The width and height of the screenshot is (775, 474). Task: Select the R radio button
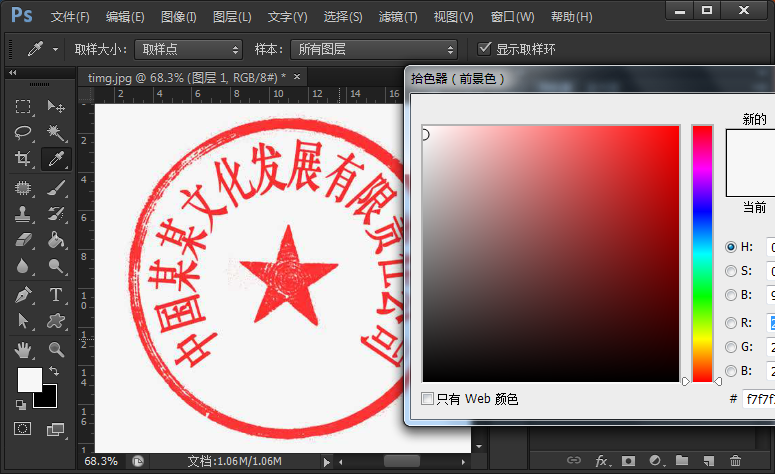731,323
